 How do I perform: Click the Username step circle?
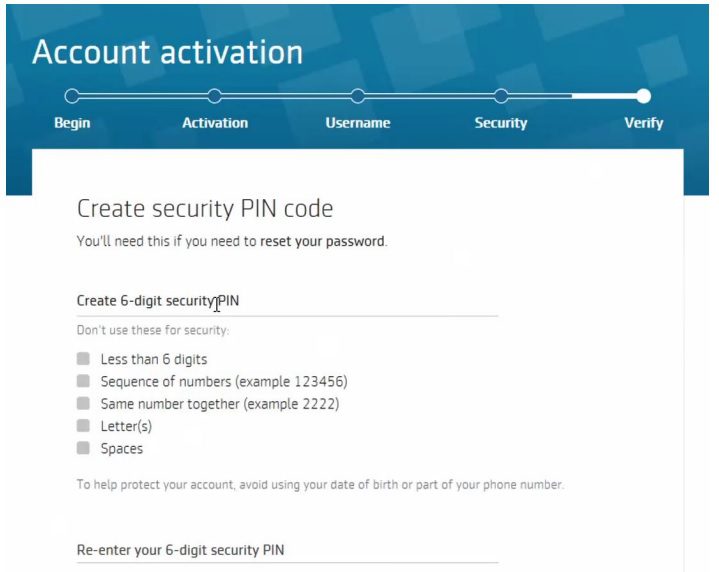coord(357,97)
